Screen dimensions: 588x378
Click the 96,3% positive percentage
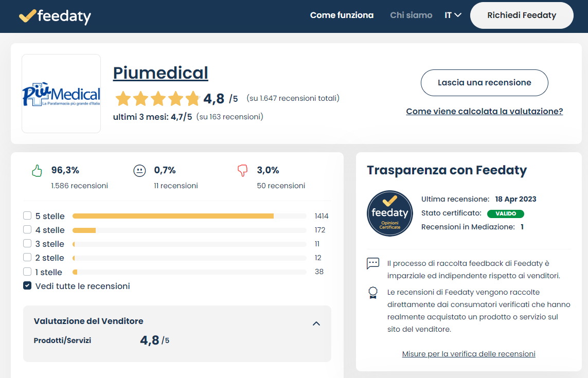coord(65,170)
